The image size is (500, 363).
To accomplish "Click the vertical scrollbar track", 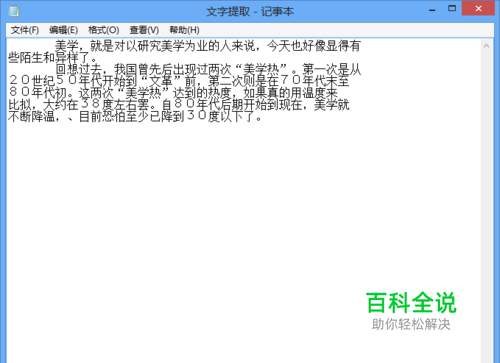I will [486, 207].
